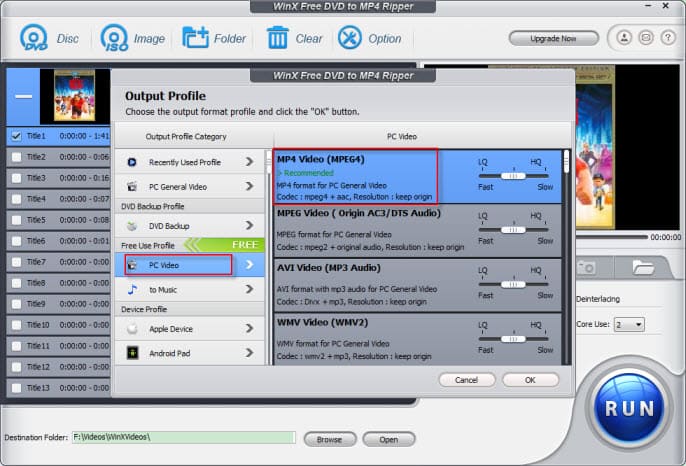686x466 pixels.
Task: Click the PC Video category icon
Action: click(132, 265)
